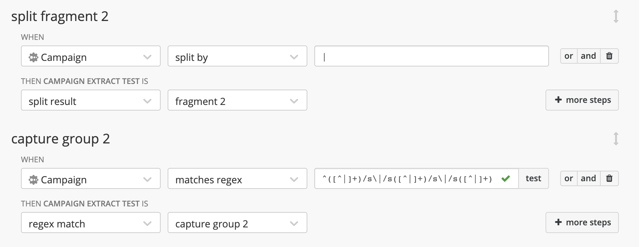
Task: Open the split result dropdown
Action: pos(90,101)
